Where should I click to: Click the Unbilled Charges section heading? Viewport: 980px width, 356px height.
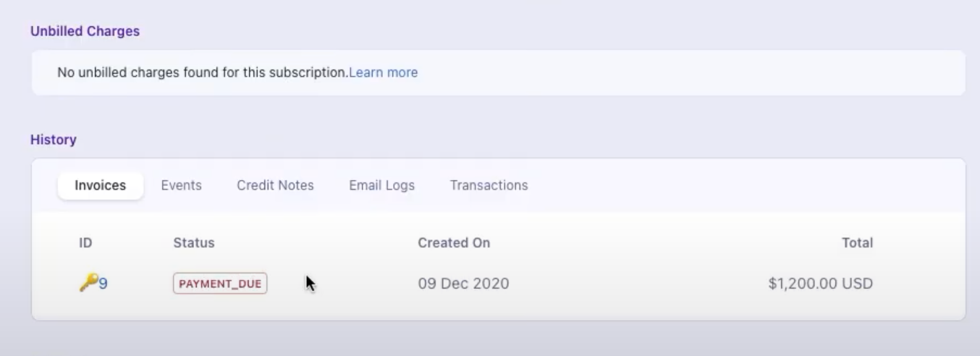click(85, 31)
